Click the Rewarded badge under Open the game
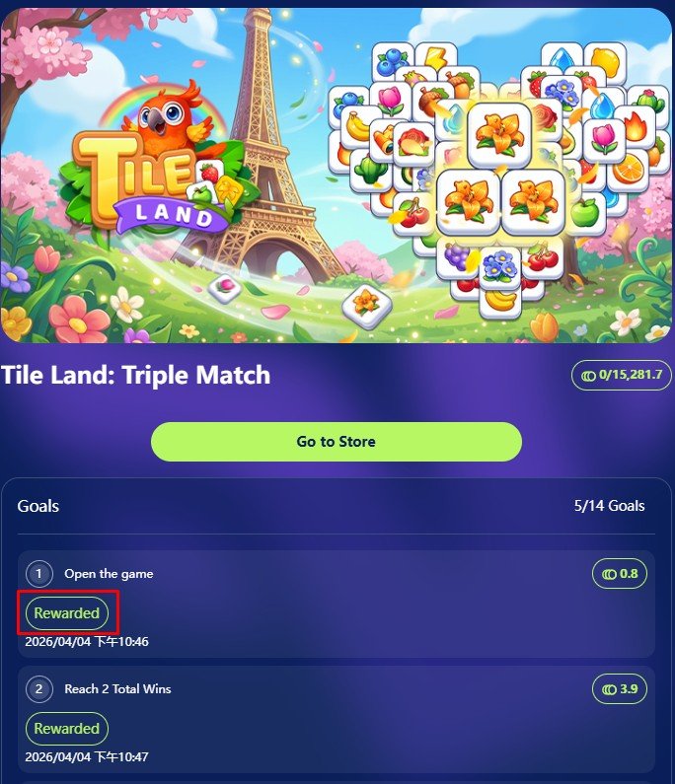 tap(67, 613)
